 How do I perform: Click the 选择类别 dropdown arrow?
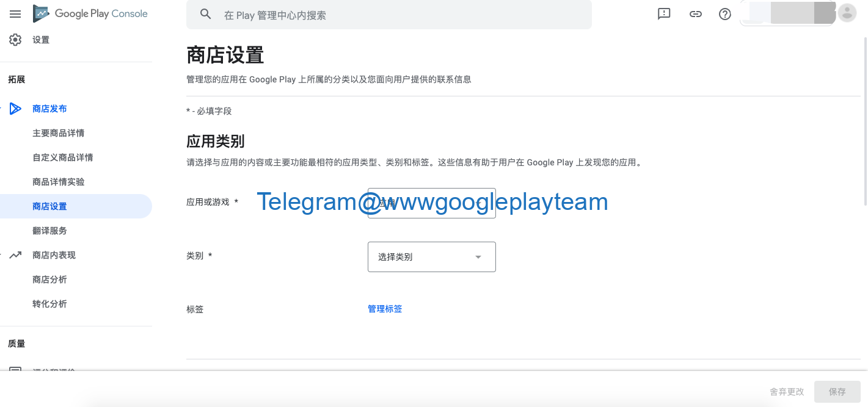click(478, 257)
